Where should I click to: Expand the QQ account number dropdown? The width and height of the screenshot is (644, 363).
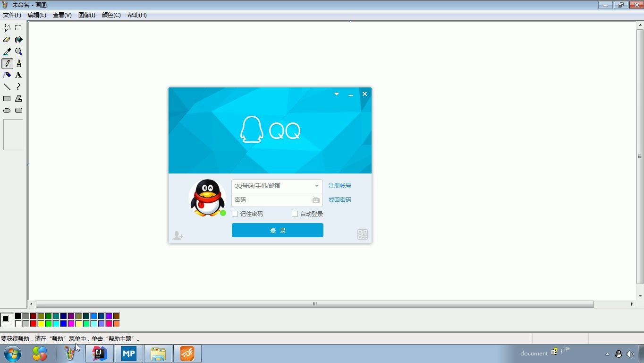point(317,186)
